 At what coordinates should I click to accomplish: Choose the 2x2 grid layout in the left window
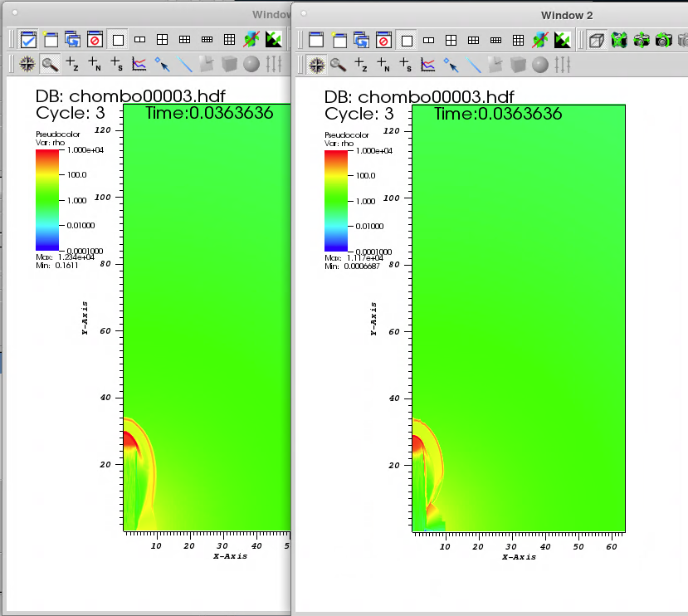click(x=163, y=40)
